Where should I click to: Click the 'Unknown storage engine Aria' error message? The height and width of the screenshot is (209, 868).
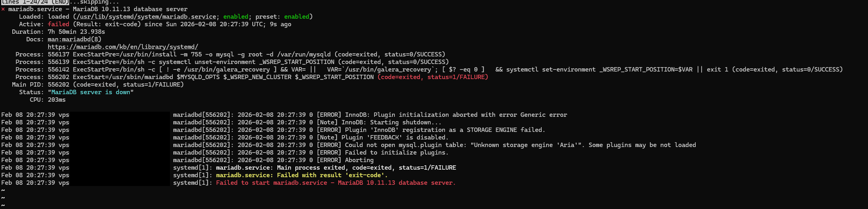coord(525,145)
